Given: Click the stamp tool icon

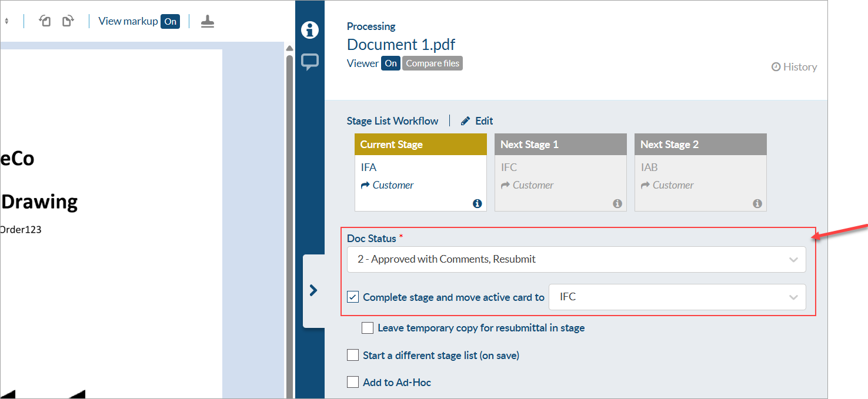Looking at the screenshot, I should point(208,21).
